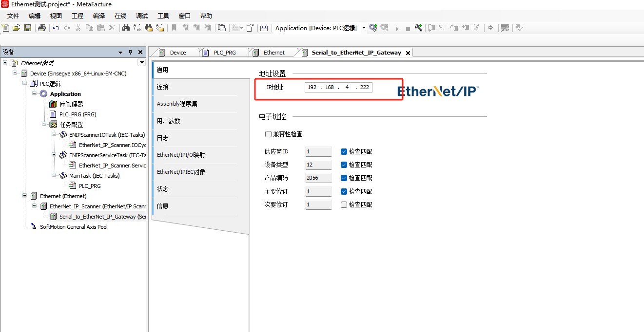Open the Assembly程序集 side tab
Viewport: 644px width, 332px height.
click(x=177, y=104)
